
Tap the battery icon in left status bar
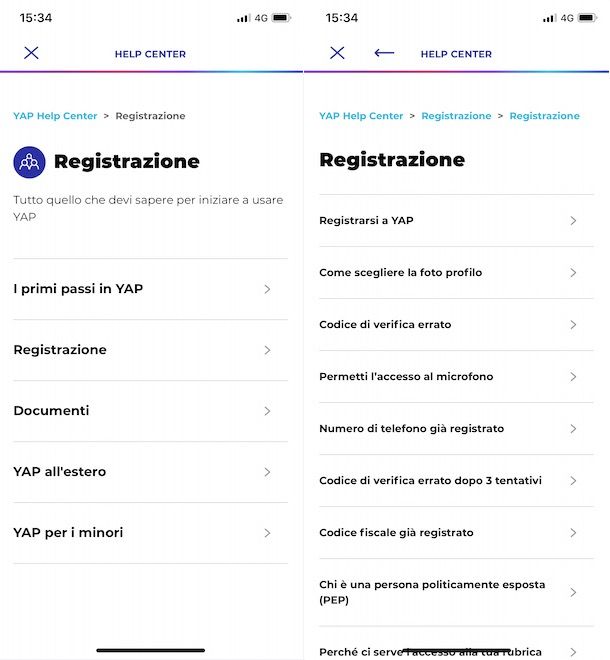281,18
